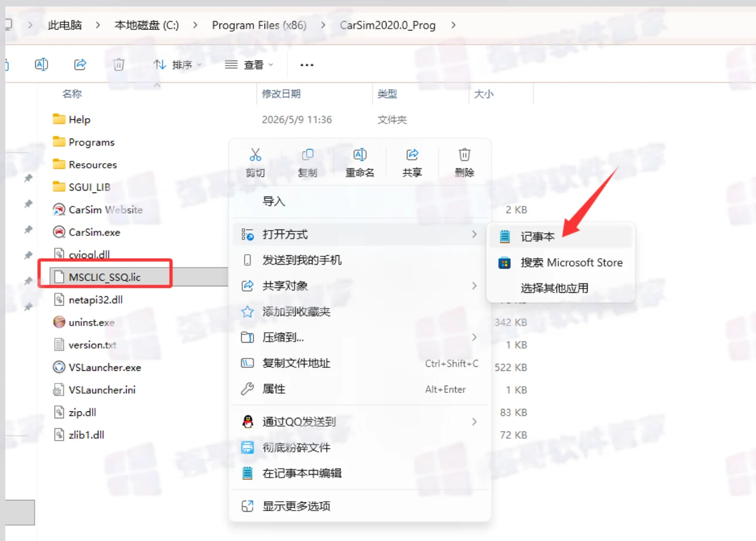Screen dimensions: 756x541
Task: Select 彻底粉碎文件 menu entry
Action: click(360, 448)
